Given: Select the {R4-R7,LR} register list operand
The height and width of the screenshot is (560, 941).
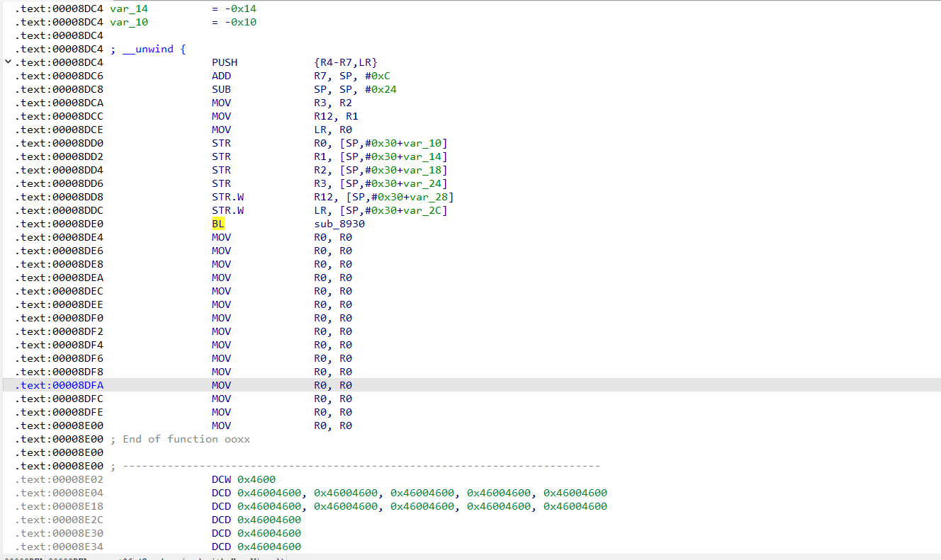Looking at the screenshot, I should click(x=346, y=62).
